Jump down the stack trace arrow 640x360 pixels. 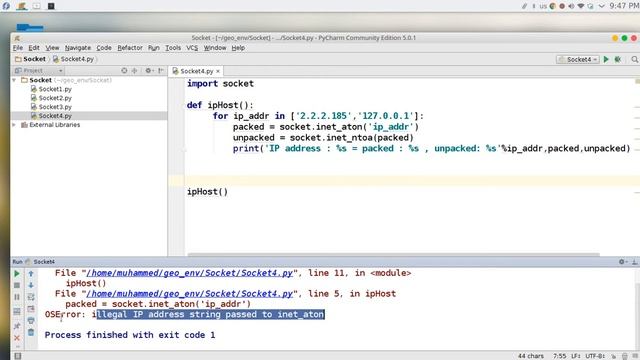tap(31, 285)
